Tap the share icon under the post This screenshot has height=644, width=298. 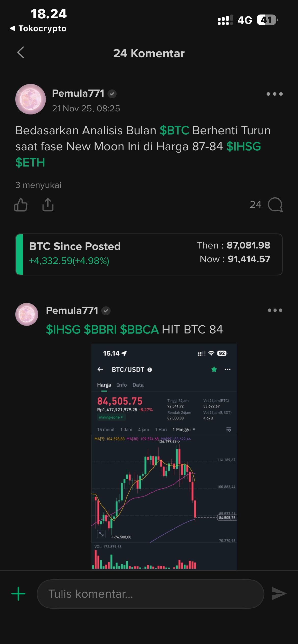tap(48, 205)
